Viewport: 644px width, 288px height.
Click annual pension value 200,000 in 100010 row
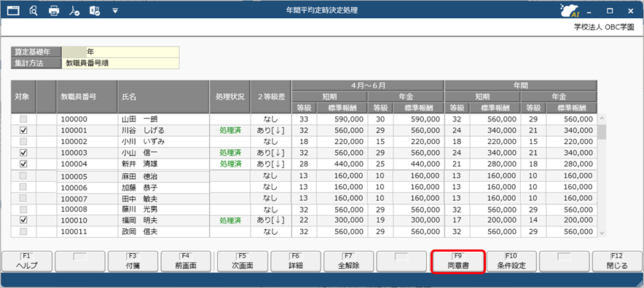click(x=572, y=220)
